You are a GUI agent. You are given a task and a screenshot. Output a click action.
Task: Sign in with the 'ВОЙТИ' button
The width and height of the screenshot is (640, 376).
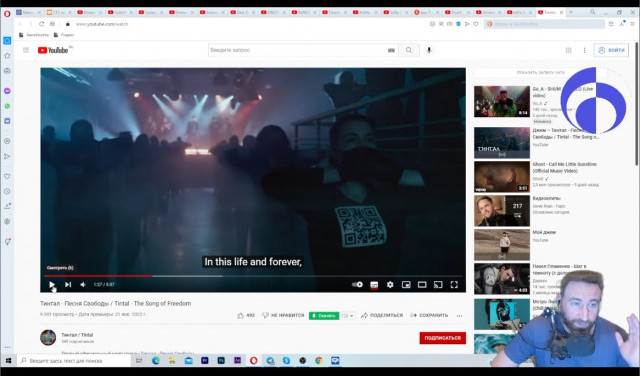(611, 50)
